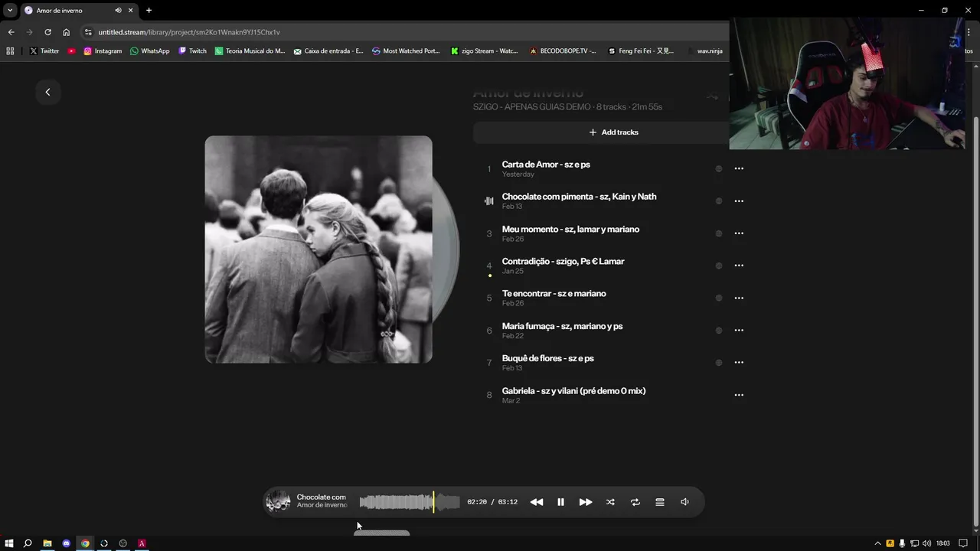Screen dimensions: 980x551
Task: Open the Chrome apps grid icon
Action: coord(10,51)
